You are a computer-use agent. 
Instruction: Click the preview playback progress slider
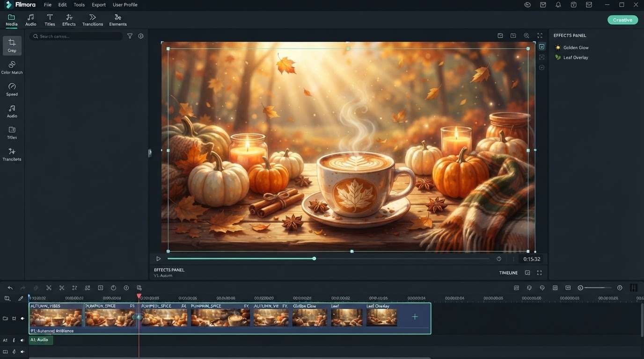tap(328, 258)
